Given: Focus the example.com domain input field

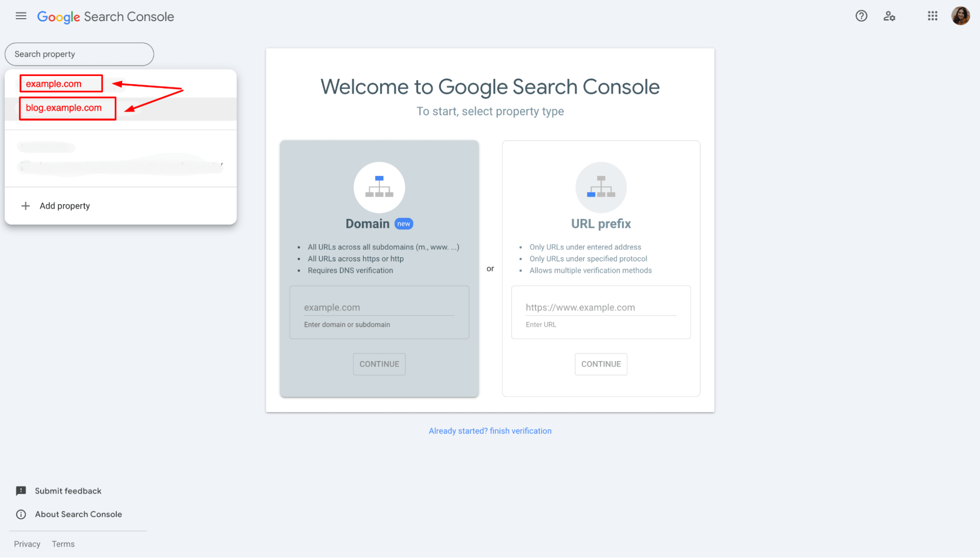Looking at the screenshot, I should point(379,308).
